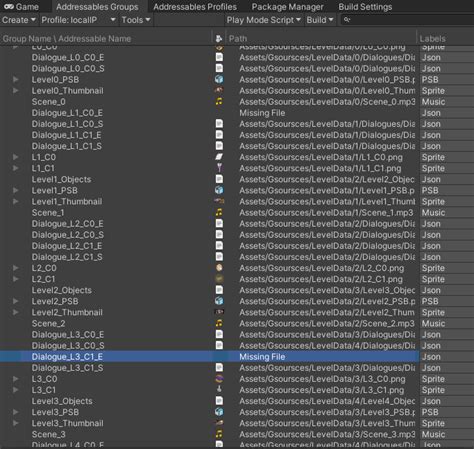Click the JSON file icon for Dialogue_L0_C0_E
This screenshot has height=449, width=474.
click(x=219, y=57)
